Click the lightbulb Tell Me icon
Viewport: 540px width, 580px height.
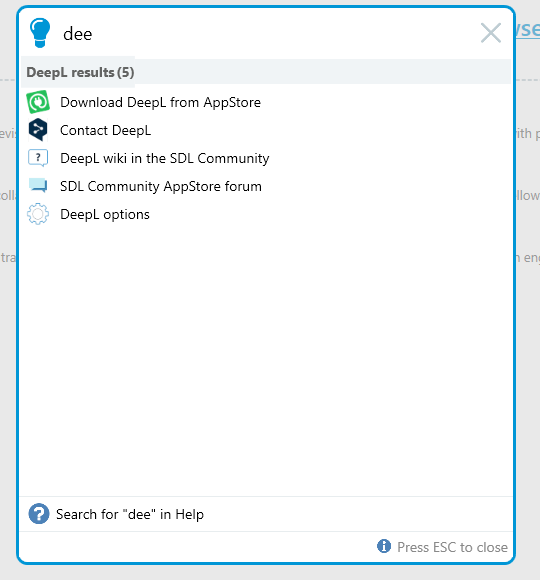pyautogui.click(x=40, y=33)
